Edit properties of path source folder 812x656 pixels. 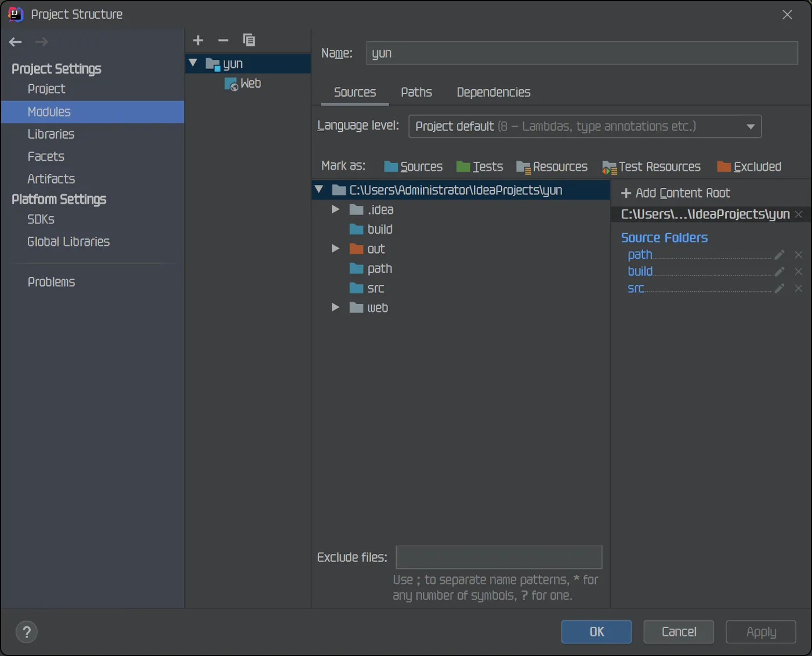[780, 255]
